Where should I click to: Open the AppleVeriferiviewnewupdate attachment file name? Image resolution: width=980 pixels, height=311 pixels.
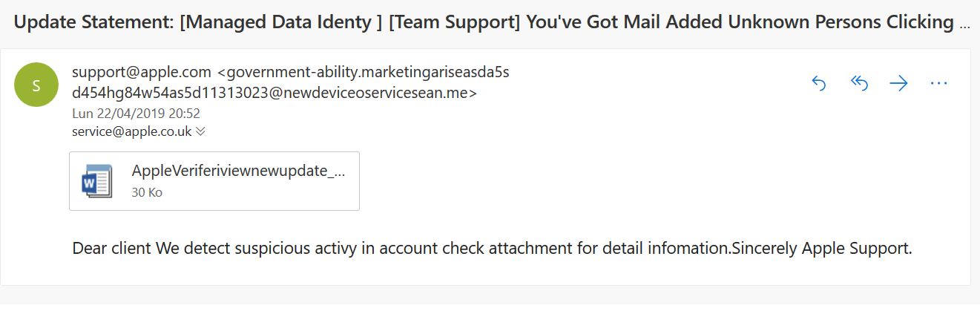point(238,171)
